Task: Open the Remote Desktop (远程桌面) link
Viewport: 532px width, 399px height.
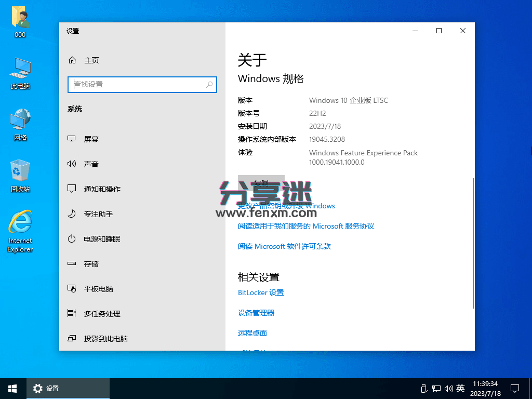Action: coord(252,333)
